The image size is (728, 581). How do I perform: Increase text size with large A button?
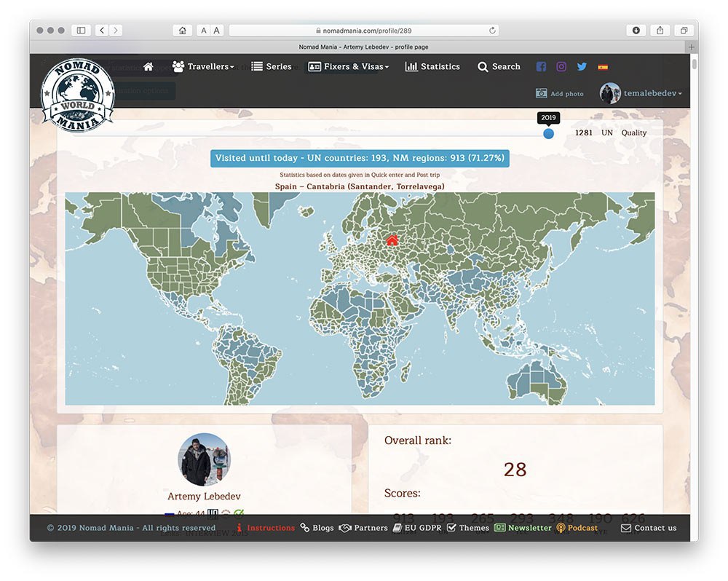point(217,31)
